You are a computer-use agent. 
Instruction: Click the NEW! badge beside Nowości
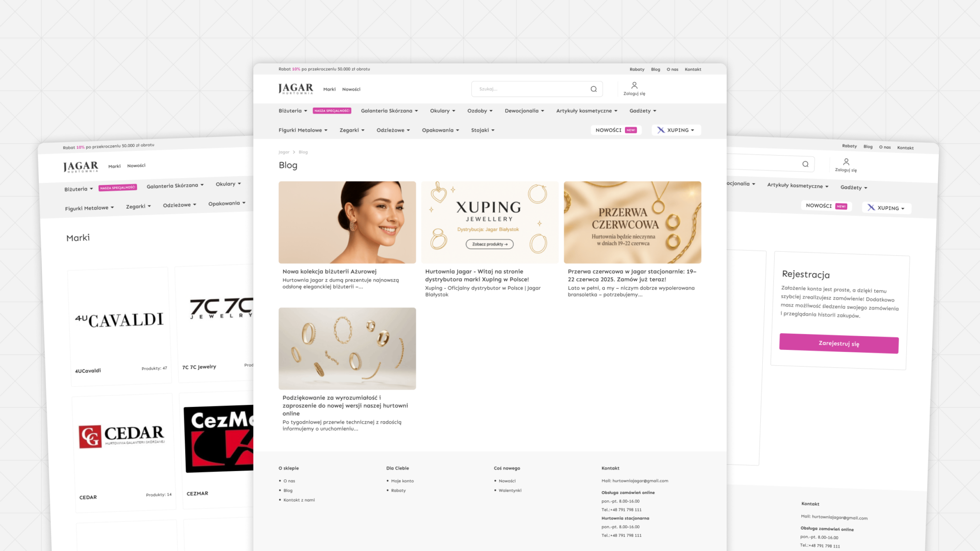631,130
